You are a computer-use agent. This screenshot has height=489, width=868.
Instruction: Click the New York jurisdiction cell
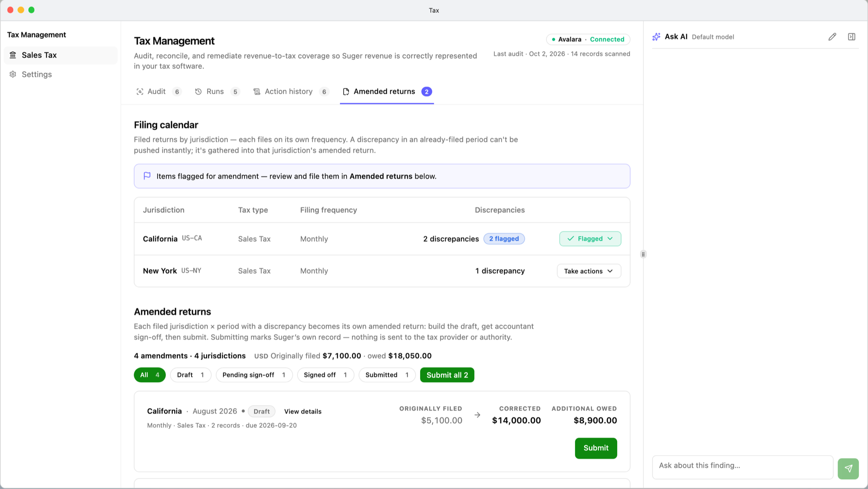[x=172, y=271]
